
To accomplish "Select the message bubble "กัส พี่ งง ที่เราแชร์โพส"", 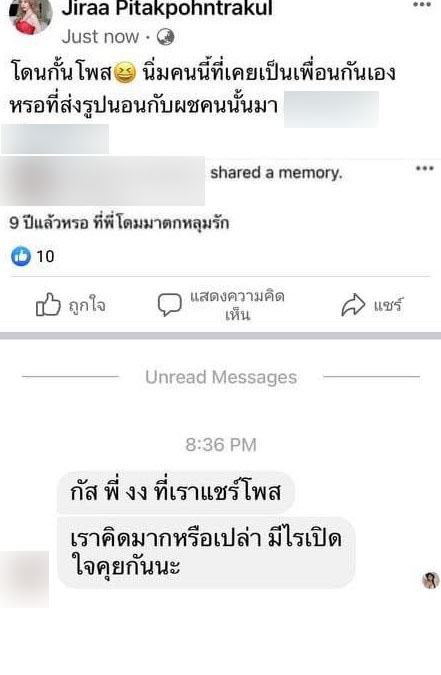I will [176, 492].
